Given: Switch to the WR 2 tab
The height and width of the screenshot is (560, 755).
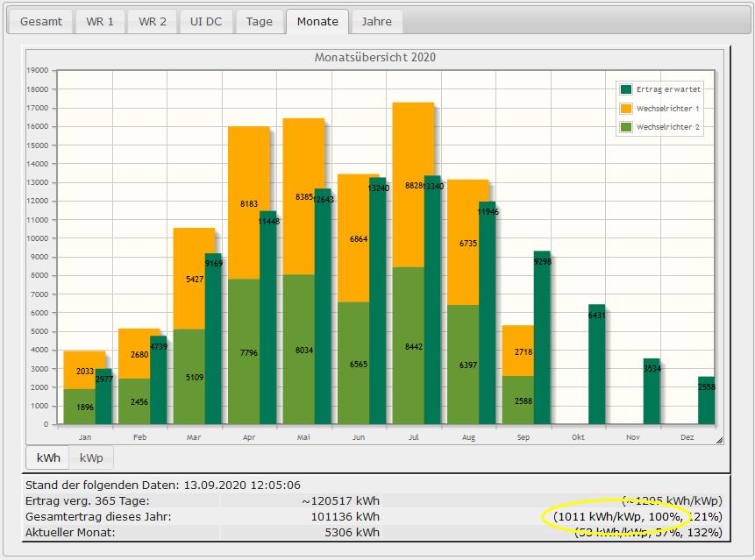Looking at the screenshot, I should 153,22.
